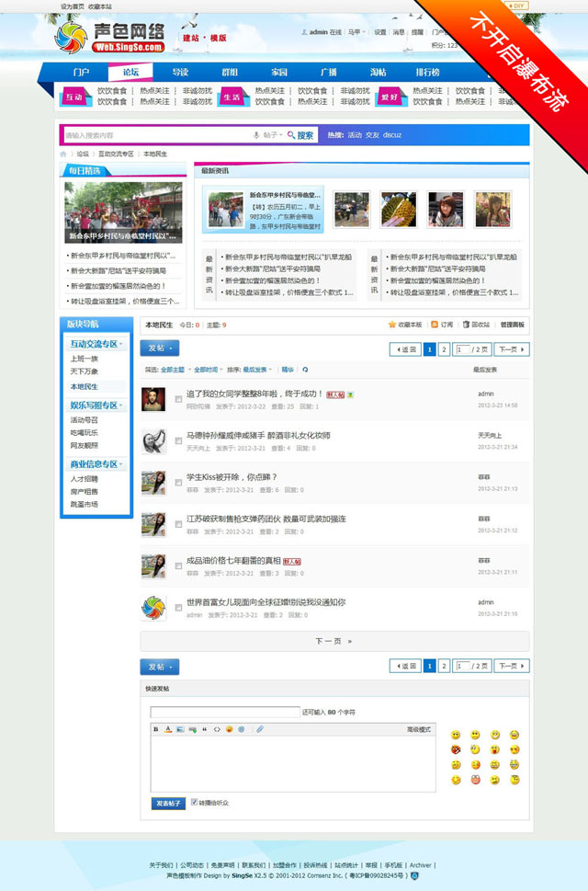Open the 全部主题 filter dropdown
This screenshot has height=891, width=588.
(x=175, y=370)
